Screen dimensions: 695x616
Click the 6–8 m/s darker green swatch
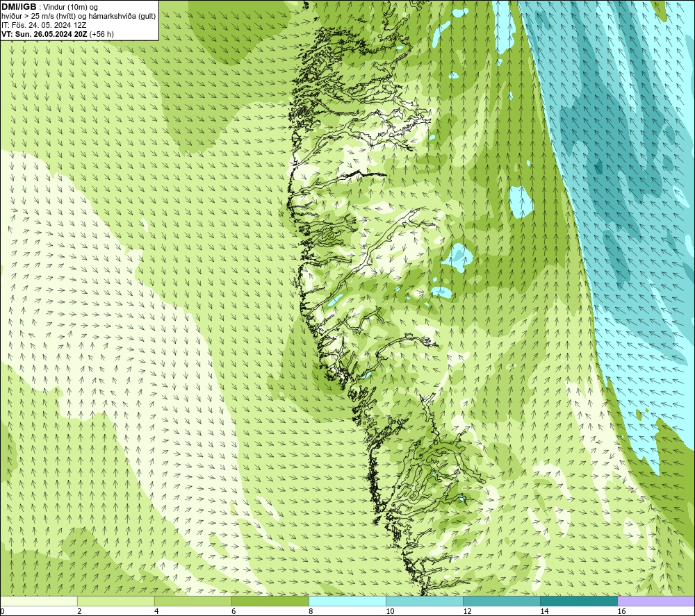point(270,601)
